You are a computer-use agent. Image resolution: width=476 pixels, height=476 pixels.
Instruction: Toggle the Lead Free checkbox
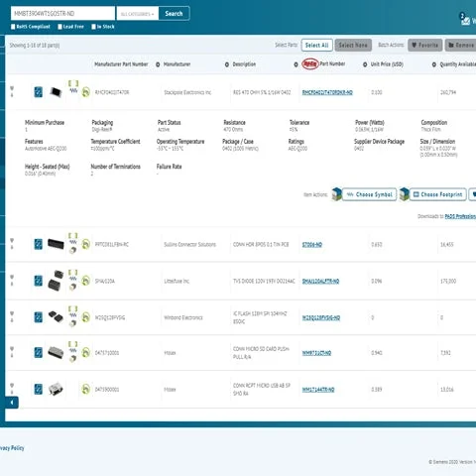[x=59, y=27]
